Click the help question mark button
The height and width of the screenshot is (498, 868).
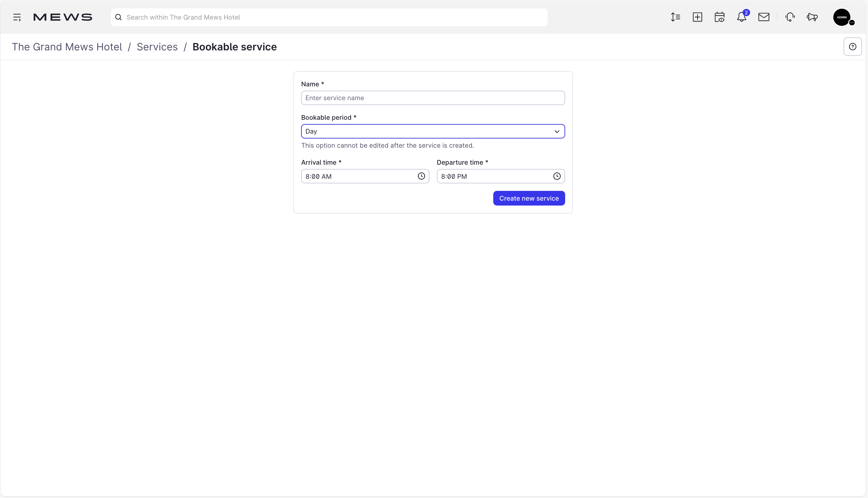853,47
